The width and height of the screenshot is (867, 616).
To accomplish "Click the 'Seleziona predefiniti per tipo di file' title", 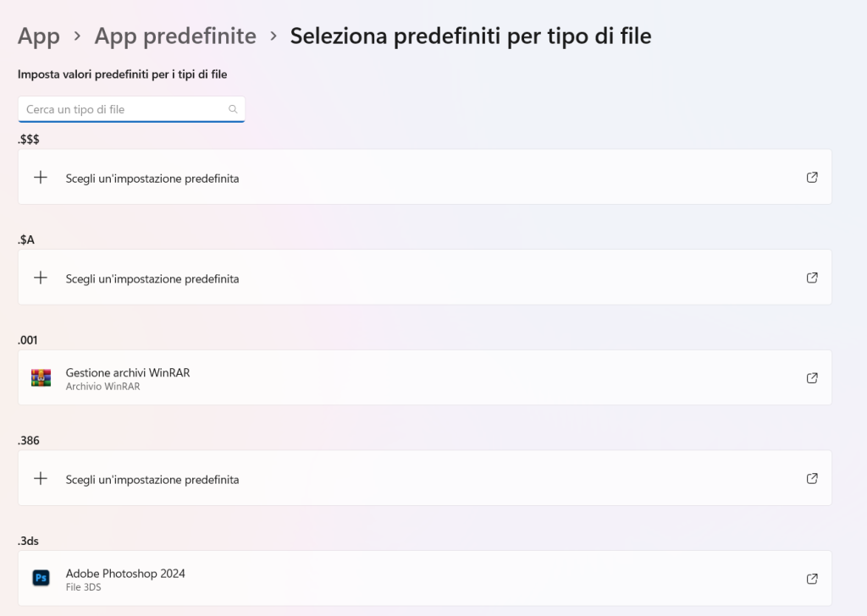I will coord(471,36).
